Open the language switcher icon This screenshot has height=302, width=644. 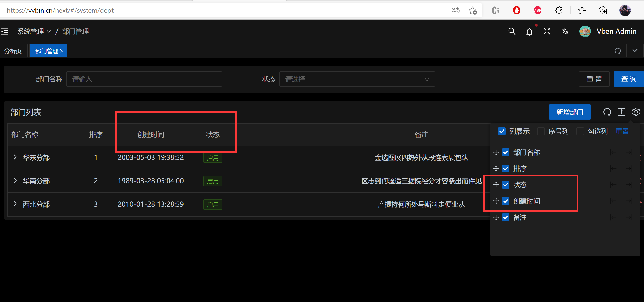[565, 31]
